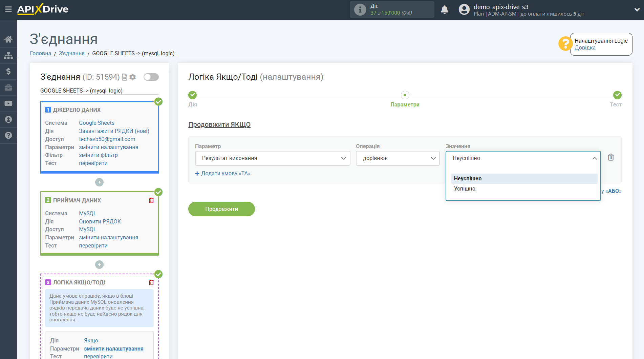Viewport: 644px width, 359px height.
Task: Open the Довідка help link
Action: tap(585, 48)
